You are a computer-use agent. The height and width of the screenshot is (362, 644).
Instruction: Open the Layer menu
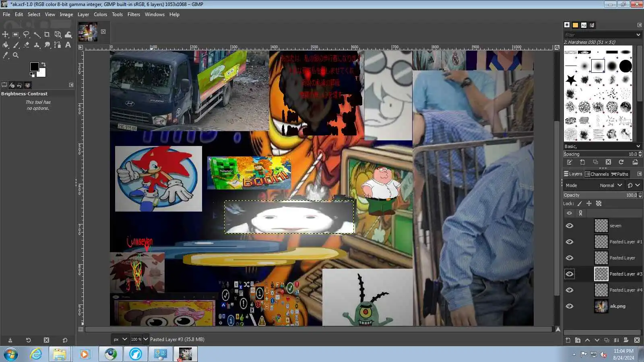click(83, 14)
